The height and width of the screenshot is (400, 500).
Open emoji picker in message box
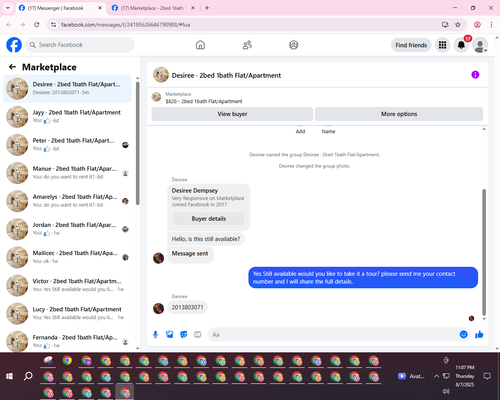[x=463, y=334]
